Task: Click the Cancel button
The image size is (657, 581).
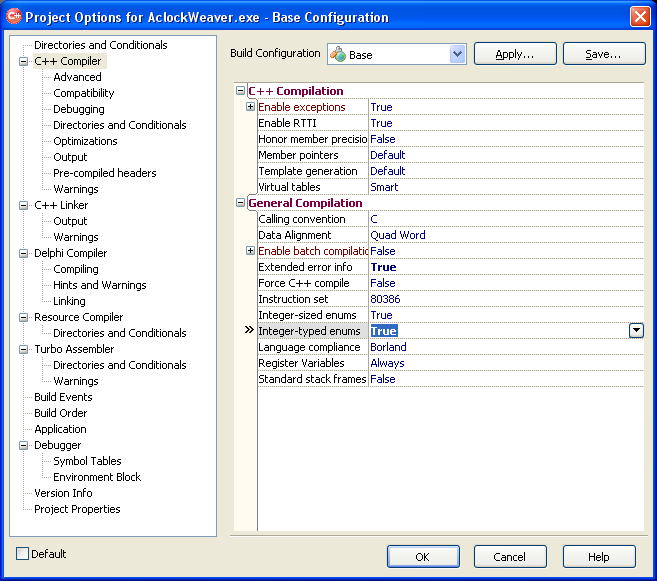Action: point(510,557)
